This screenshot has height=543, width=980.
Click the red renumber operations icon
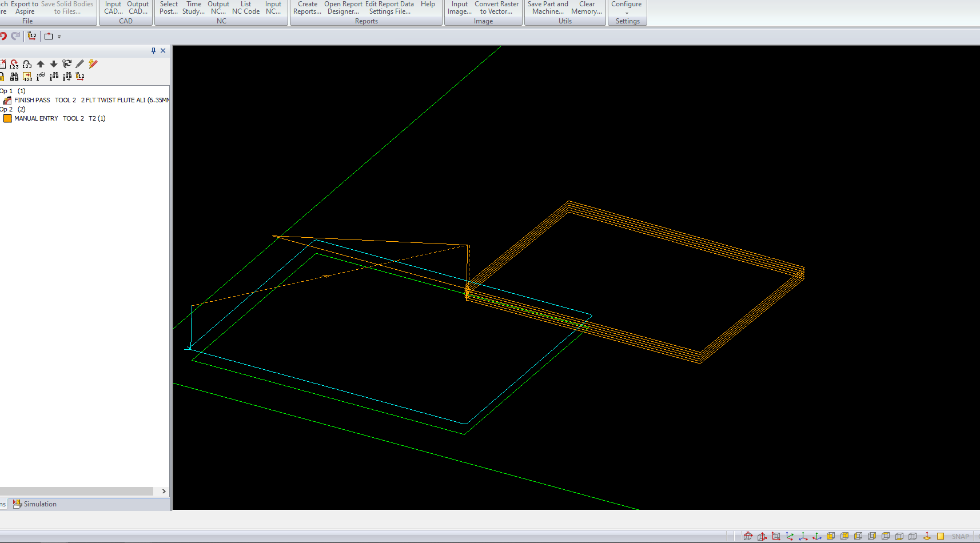(x=14, y=64)
